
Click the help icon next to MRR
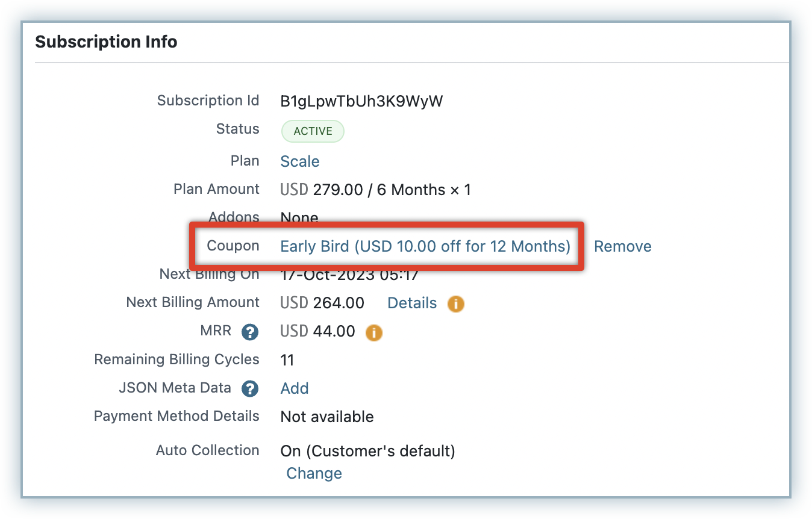pyautogui.click(x=250, y=332)
